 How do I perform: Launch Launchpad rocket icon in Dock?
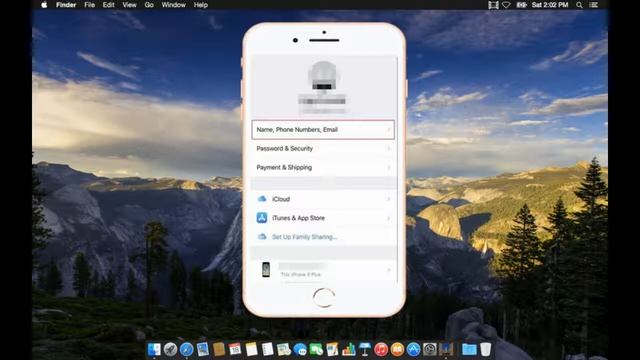point(170,349)
